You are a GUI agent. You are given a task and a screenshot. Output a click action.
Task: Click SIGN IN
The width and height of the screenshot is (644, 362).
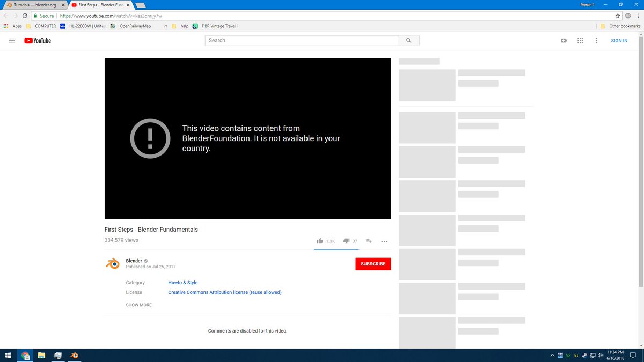[619, 40]
